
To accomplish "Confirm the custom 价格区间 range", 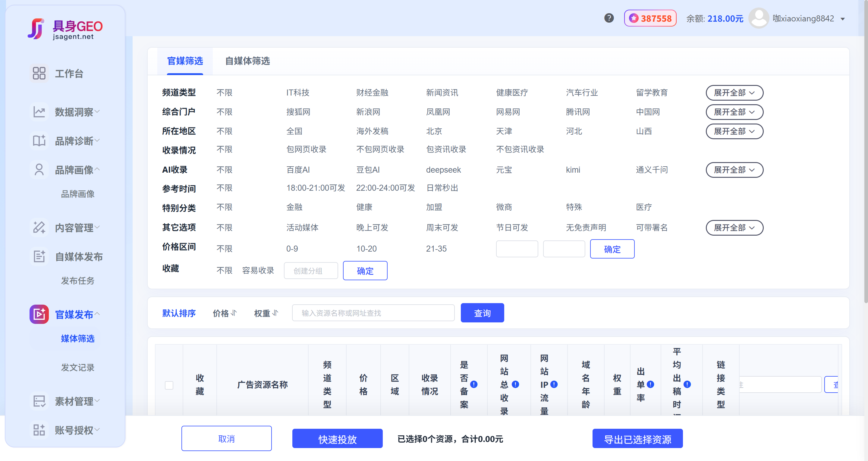I will [612, 249].
